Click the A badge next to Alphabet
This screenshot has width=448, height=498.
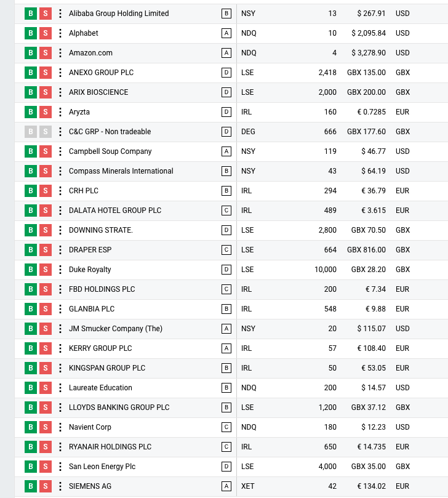pos(226,33)
